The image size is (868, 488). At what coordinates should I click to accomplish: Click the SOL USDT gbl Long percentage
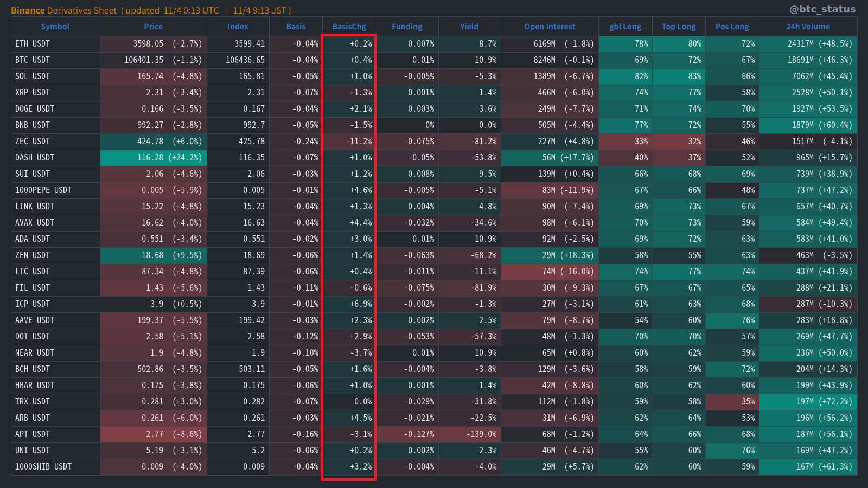pos(641,76)
